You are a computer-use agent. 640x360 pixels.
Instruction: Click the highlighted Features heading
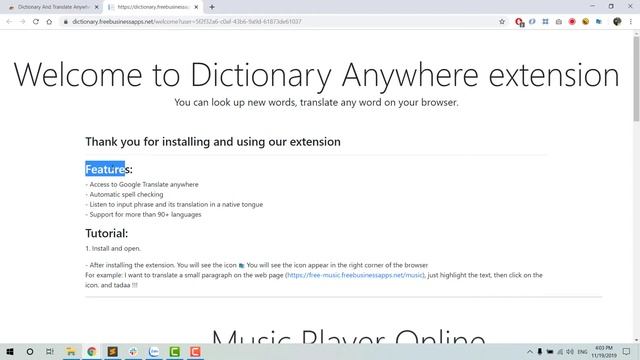(109, 169)
